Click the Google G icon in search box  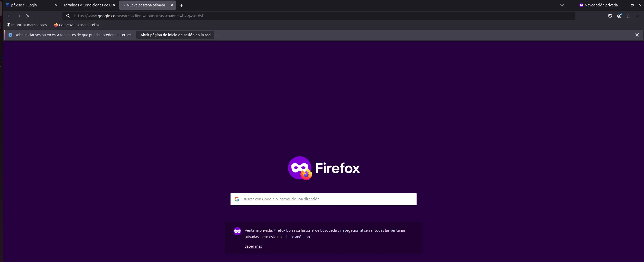(x=237, y=199)
